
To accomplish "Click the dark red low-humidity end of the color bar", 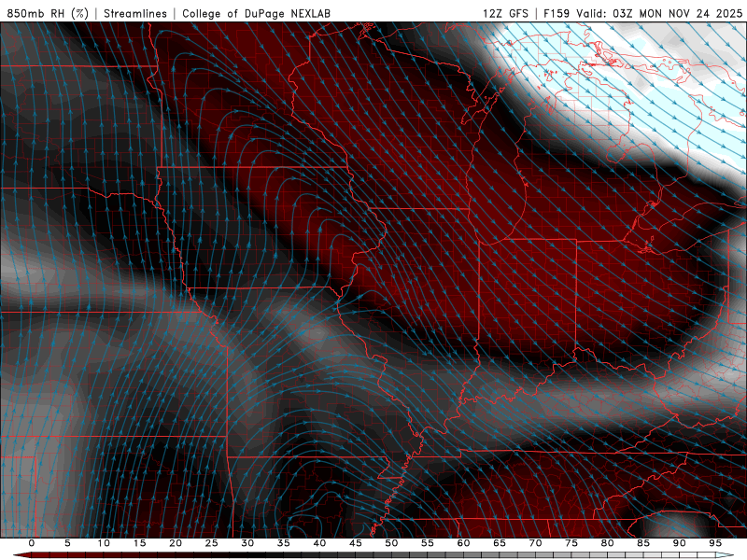I will [x=21, y=555].
